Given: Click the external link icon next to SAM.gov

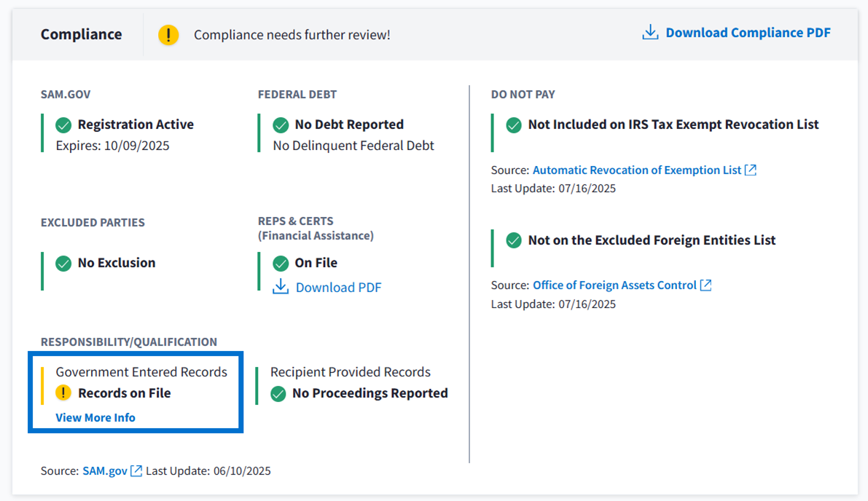Looking at the screenshot, I should pos(136,471).
